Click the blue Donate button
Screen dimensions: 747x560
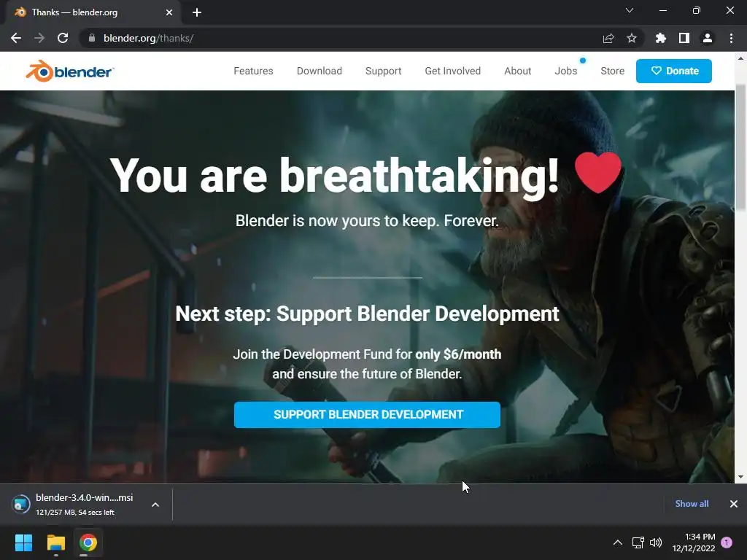[x=673, y=71]
